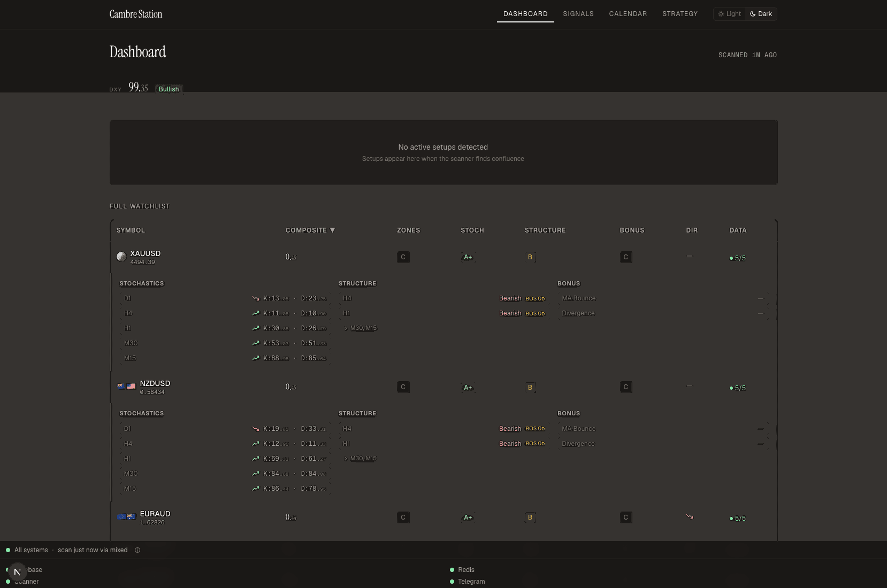This screenshot has height=588, width=887.
Task: Open the Calendar tab
Action: 628,14
